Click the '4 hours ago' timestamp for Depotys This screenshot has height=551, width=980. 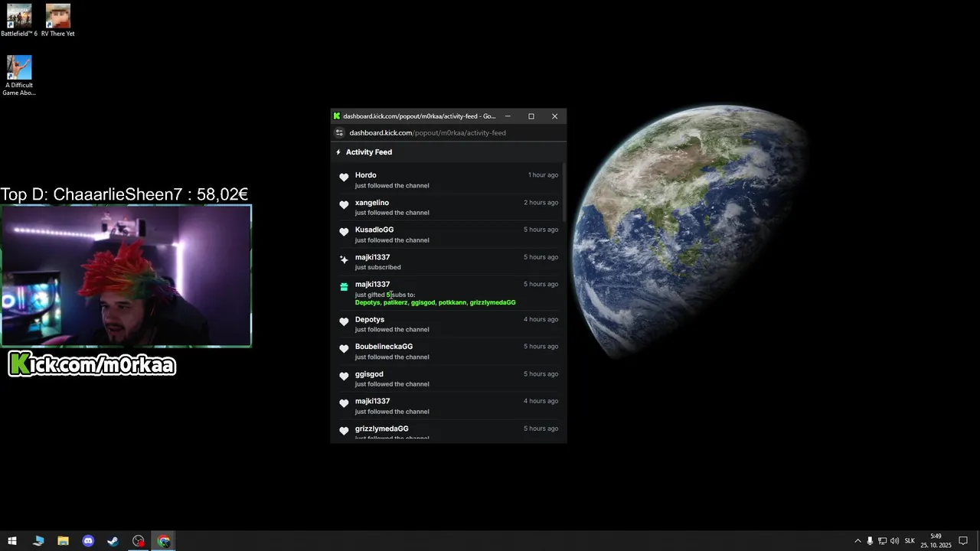541,319
